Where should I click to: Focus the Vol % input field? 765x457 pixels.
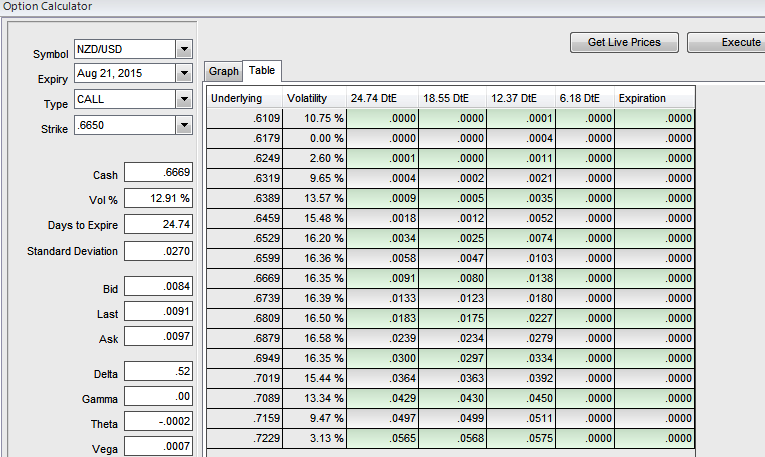point(159,199)
